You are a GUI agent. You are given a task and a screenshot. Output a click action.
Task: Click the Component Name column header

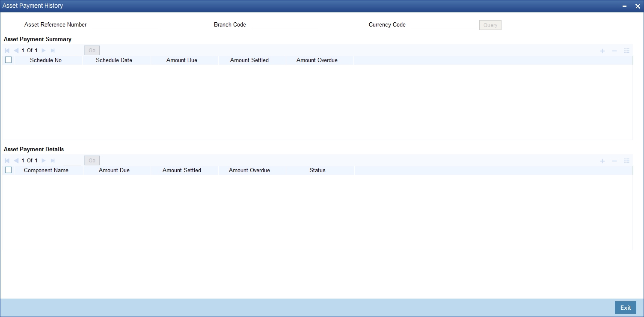(x=46, y=170)
